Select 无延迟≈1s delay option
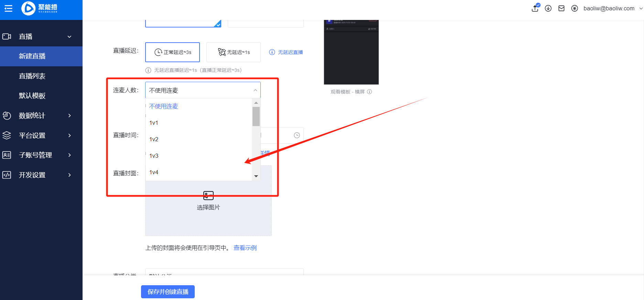 point(234,52)
